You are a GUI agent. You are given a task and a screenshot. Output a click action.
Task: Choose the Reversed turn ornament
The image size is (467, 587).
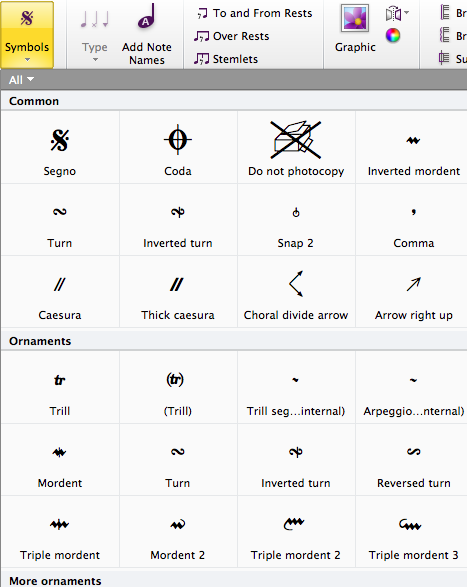pyautogui.click(x=413, y=460)
